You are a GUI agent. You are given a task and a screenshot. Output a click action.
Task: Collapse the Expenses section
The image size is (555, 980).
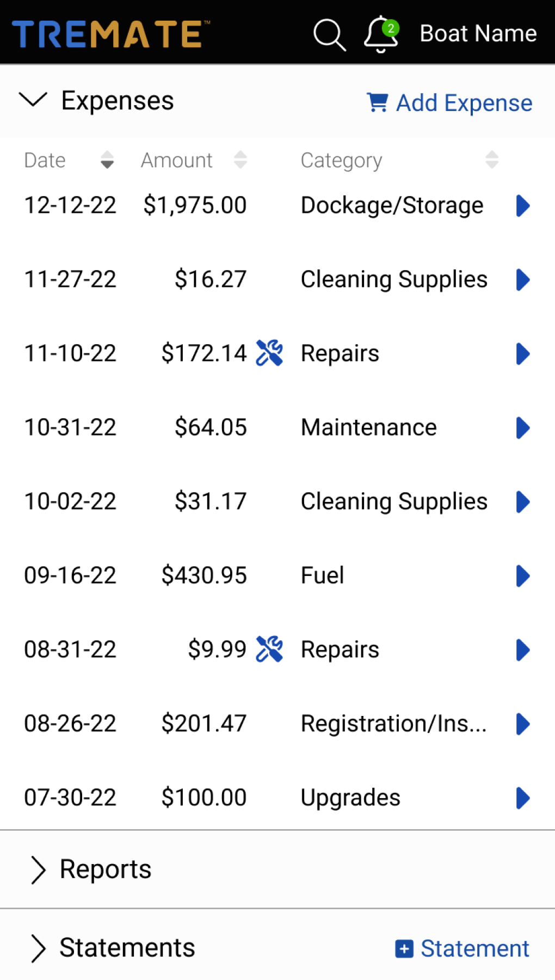33,100
